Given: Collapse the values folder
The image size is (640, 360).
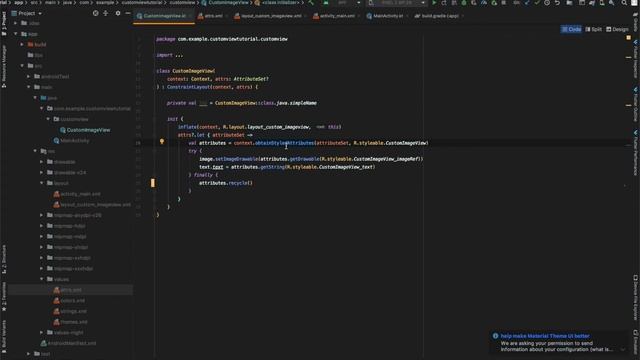Looking at the screenshot, I should tap(42, 279).
